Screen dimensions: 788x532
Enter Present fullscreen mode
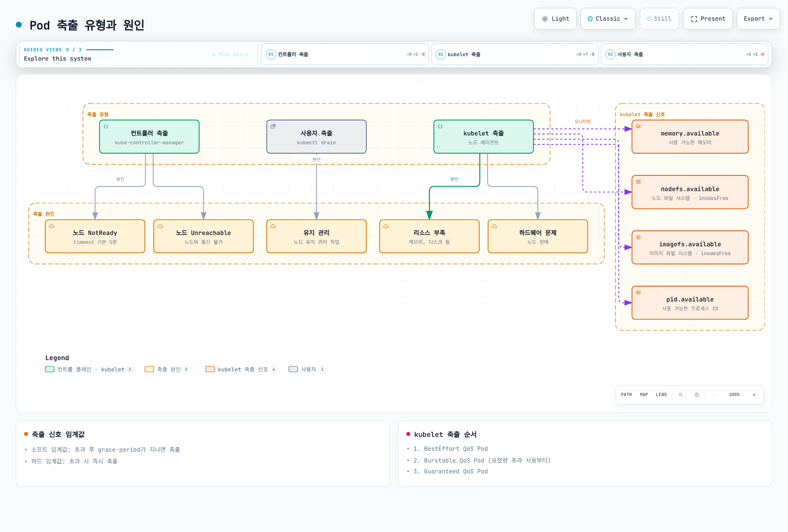[x=708, y=19]
